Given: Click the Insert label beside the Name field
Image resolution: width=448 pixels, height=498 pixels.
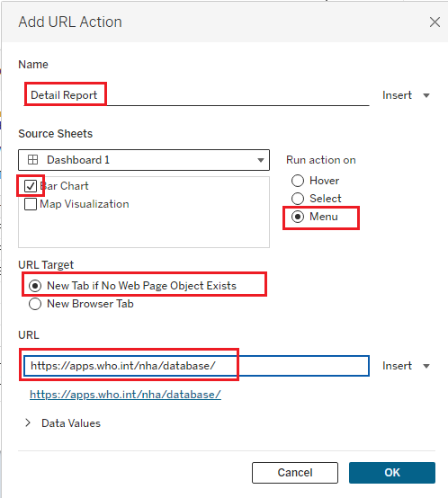Looking at the screenshot, I should [397, 95].
